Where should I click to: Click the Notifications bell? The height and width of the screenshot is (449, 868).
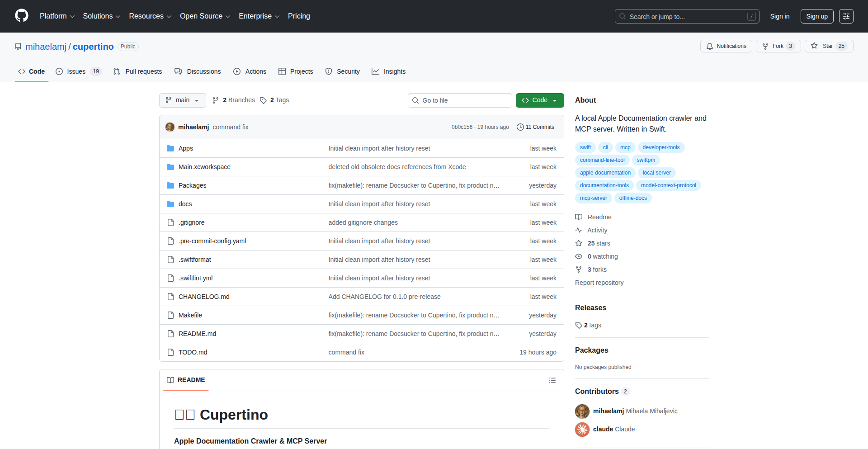pyautogui.click(x=710, y=46)
